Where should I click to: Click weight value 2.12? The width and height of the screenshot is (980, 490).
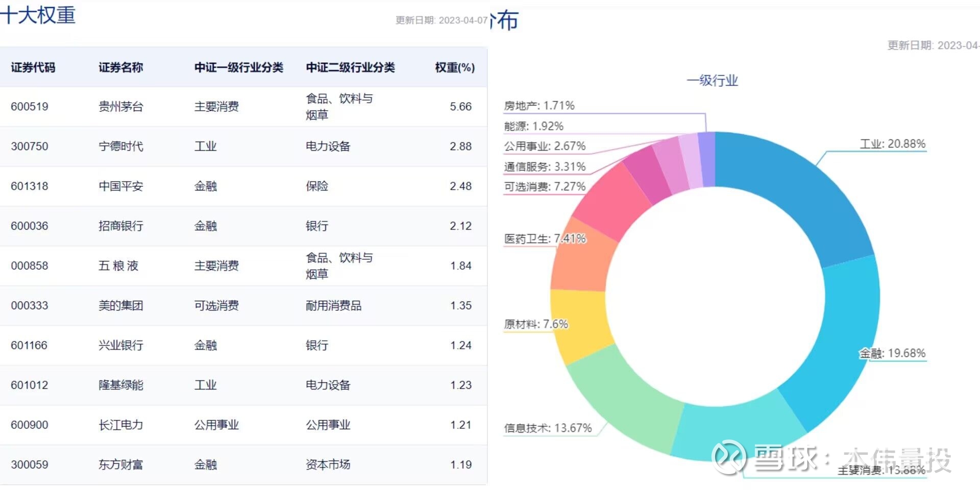pyautogui.click(x=460, y=226)
